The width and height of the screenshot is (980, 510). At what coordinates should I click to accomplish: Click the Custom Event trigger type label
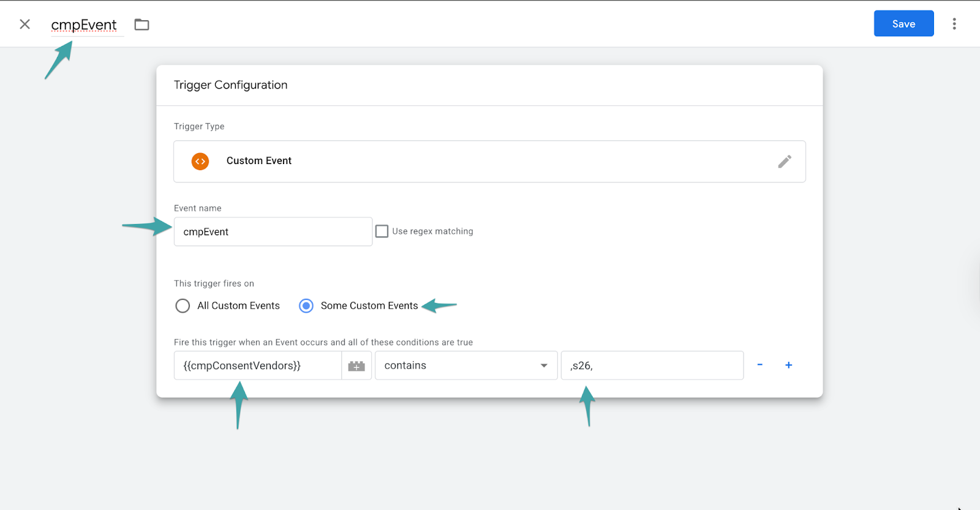pos(258,161)
